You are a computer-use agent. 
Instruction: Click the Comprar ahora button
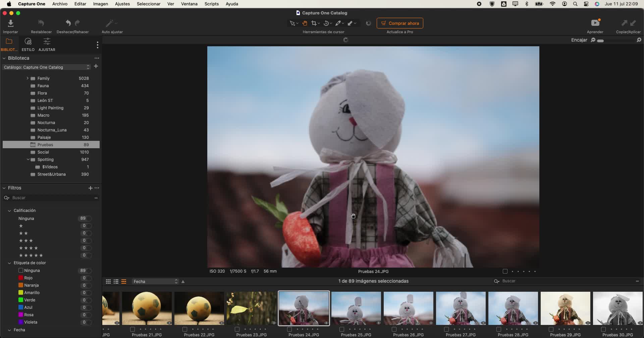point(400,23)
